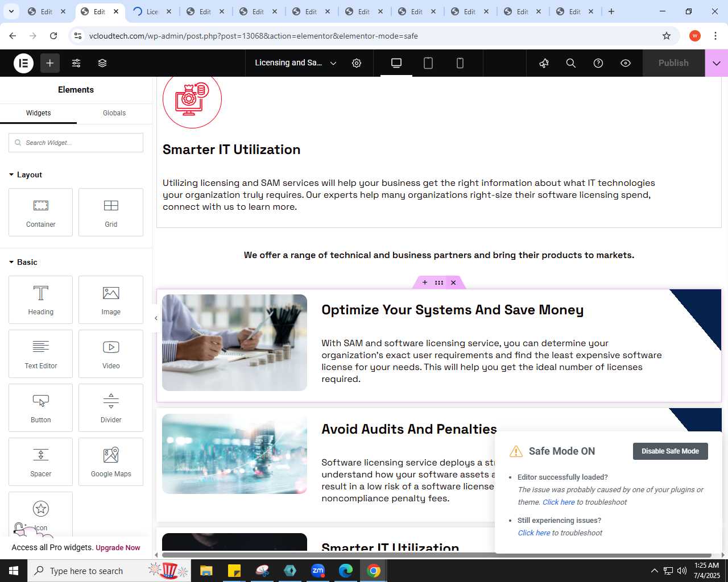Open the Licensing and Sa... document dropdown
Image resolution: width=728 pixels, height=582 pixels.
coord(295,63)
